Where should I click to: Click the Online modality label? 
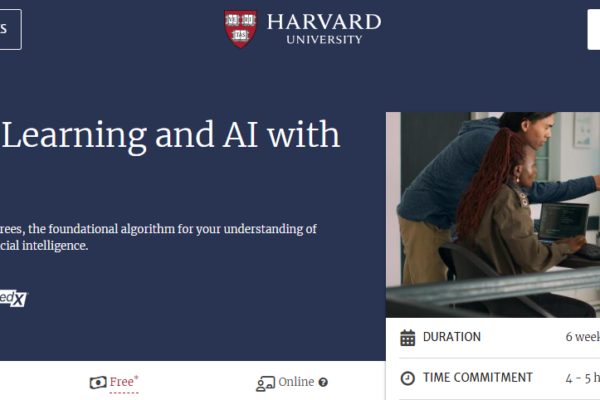[296, 382]
